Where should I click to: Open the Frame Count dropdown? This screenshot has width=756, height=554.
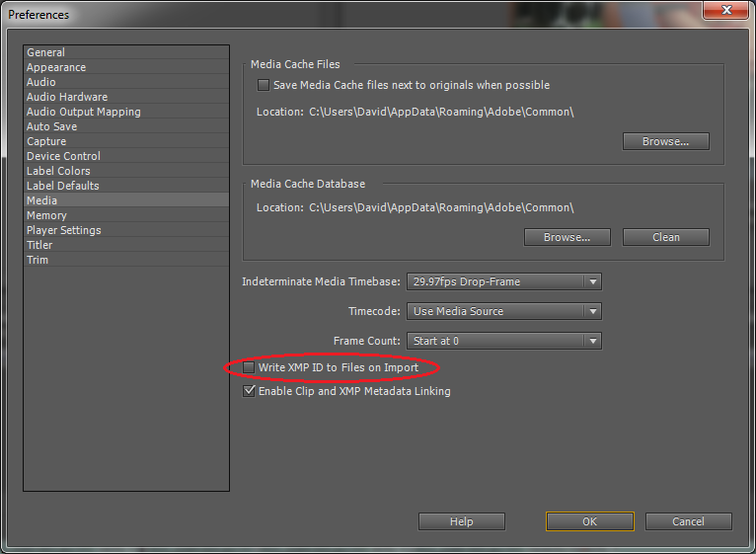pos(504,341)
